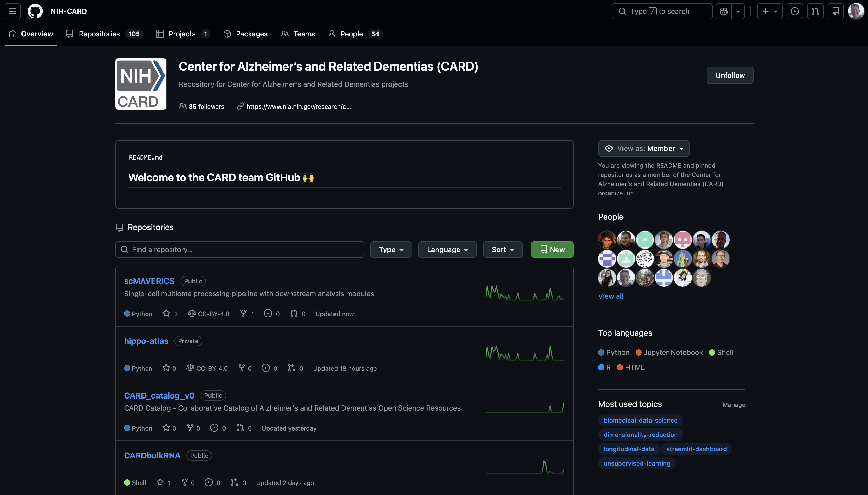The image size is (868, 495).
Task: Click the scMAVERICS activity sparkline graph
Action: [525, 293]
